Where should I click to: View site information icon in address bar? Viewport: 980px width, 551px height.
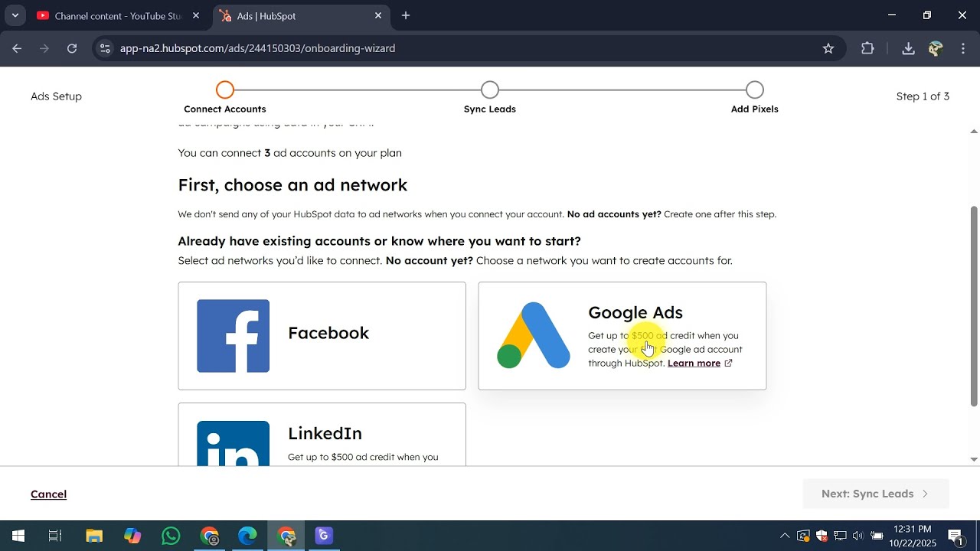point(106,48)
